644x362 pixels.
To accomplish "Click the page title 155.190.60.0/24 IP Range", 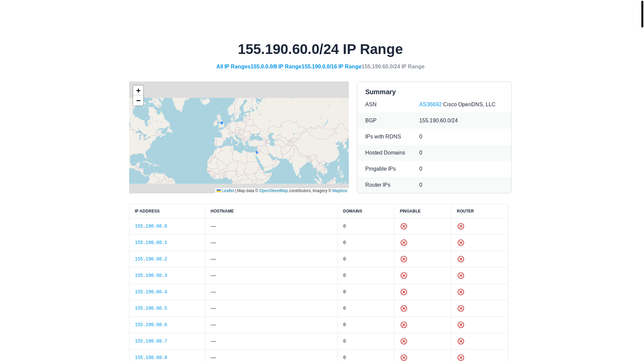I will 320,49.
